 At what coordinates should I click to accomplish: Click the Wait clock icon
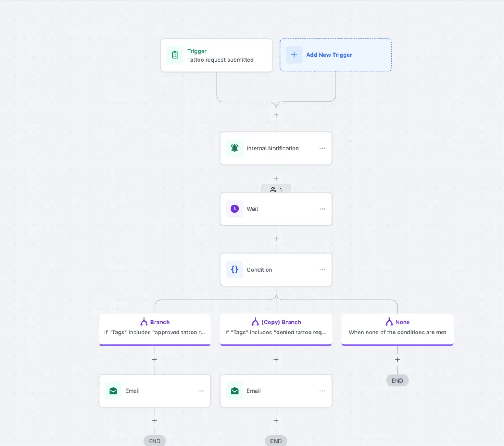235,209
